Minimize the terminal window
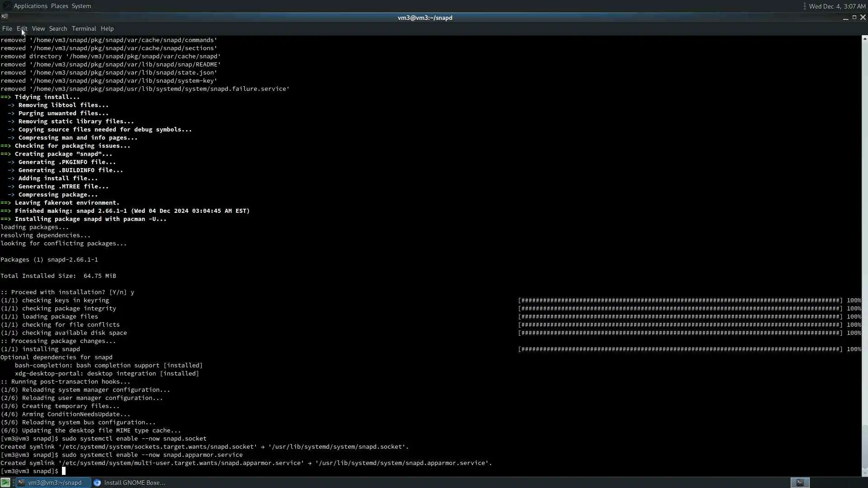The height and width of the screenshot is (488, 868). pos(845,18)
